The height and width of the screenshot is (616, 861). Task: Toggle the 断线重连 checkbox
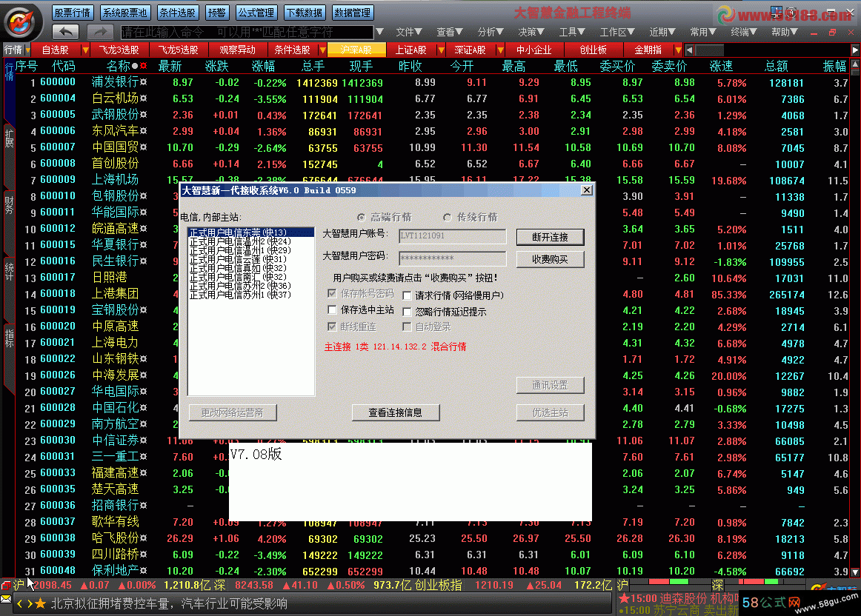point(332,327)
